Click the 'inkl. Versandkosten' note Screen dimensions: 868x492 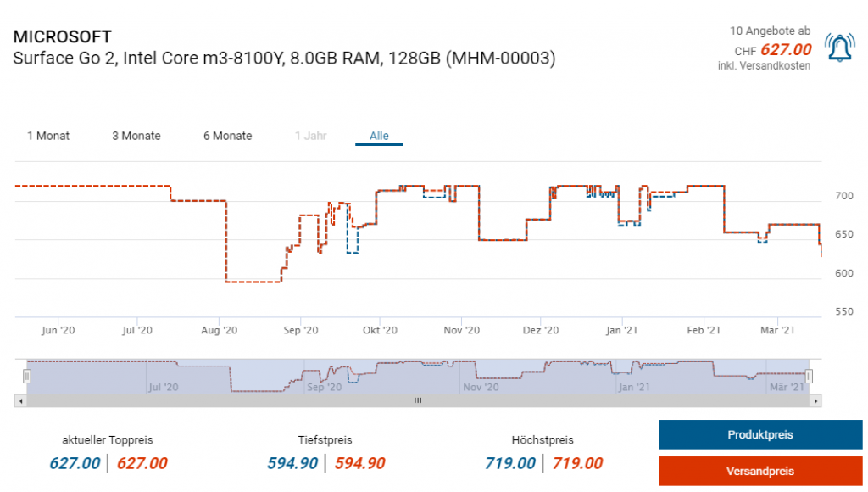point(764,66)
